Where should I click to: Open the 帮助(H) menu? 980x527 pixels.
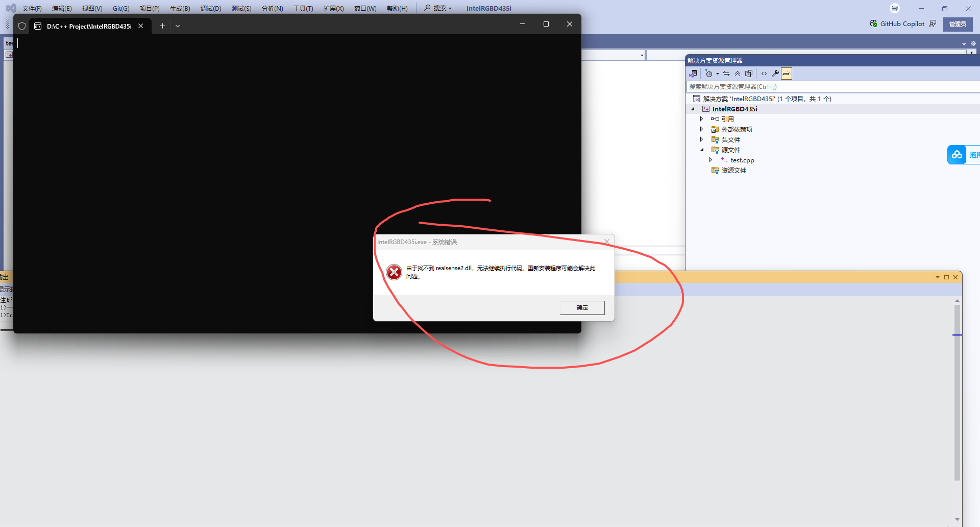point(397,8)
